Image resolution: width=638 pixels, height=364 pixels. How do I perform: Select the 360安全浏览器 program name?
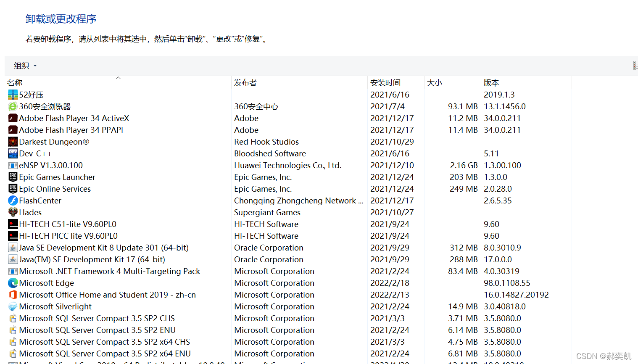point(45,106)
